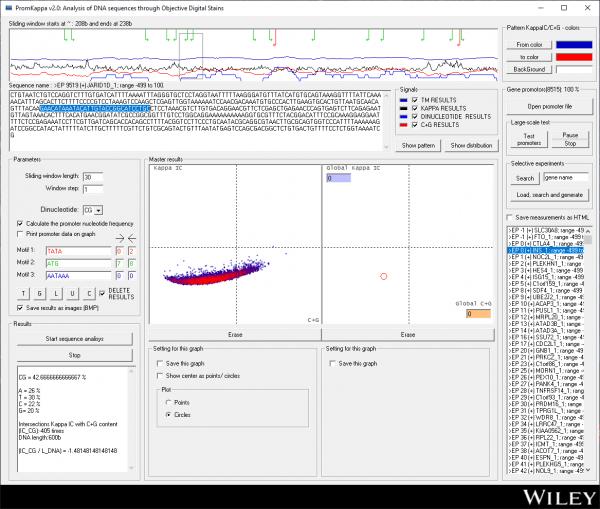Select EP 10 (+) ACAP3_1 promoter in list
600x509 pixels.
click(x=546, y=304)
